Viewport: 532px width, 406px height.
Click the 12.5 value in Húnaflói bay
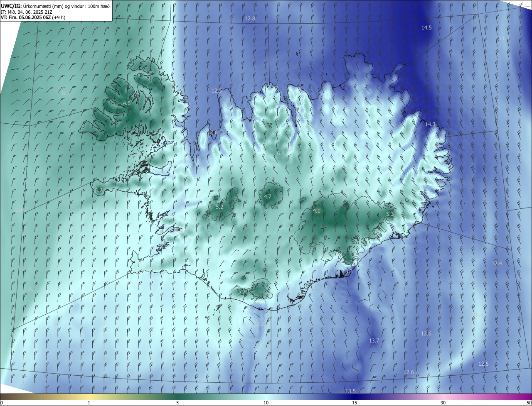217,90
